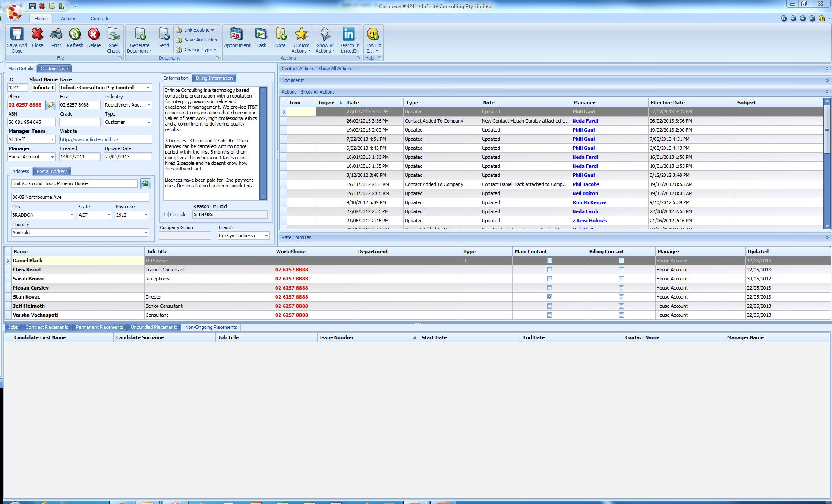Click the Save And Close icon

pos(16,39)
